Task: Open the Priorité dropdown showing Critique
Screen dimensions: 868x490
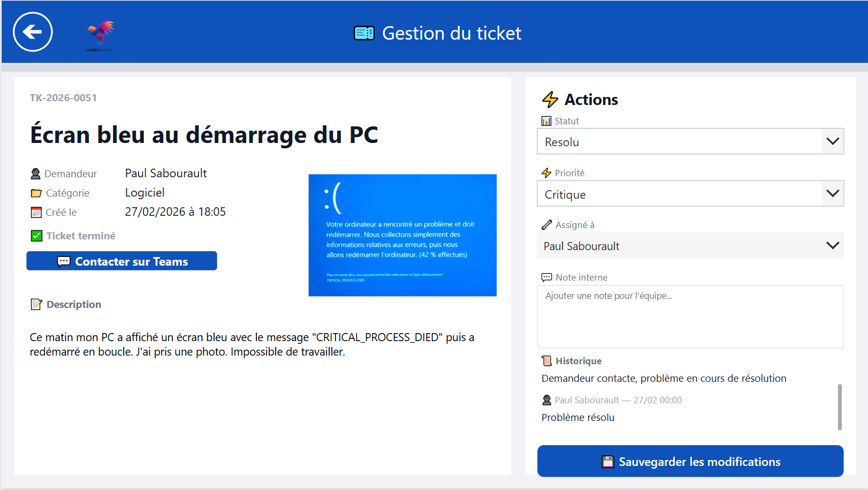Action: click(690, 194)
